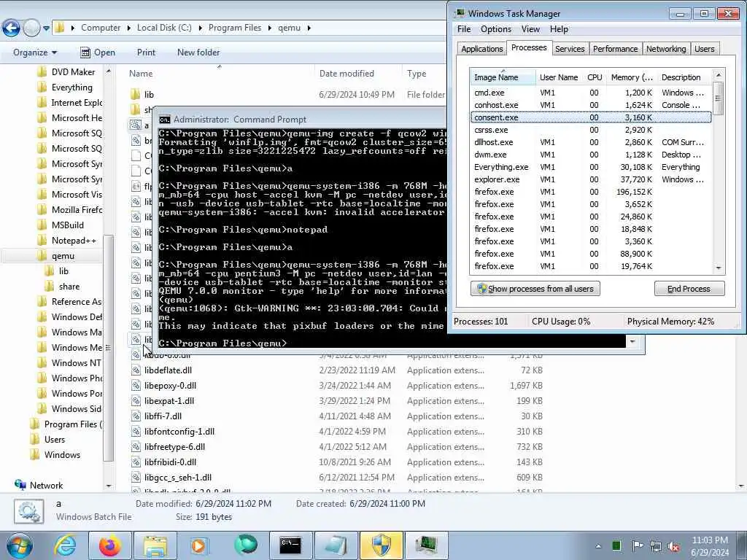Switch to the Users tab
The image size is (747, 560).
704,49
